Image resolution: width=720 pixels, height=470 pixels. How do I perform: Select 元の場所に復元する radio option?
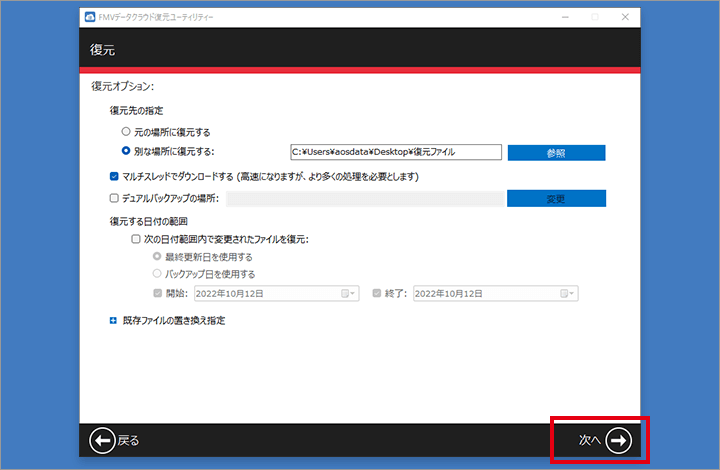125,132
